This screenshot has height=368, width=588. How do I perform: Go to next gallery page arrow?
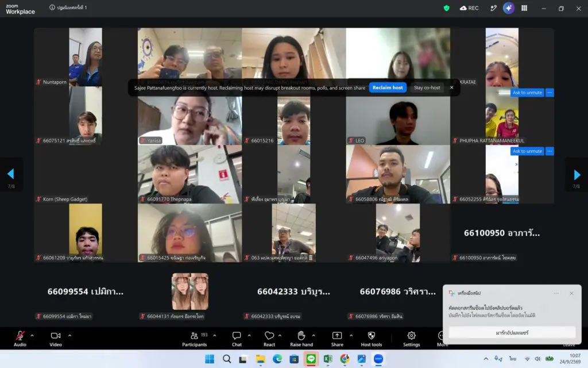pos(577,175)
